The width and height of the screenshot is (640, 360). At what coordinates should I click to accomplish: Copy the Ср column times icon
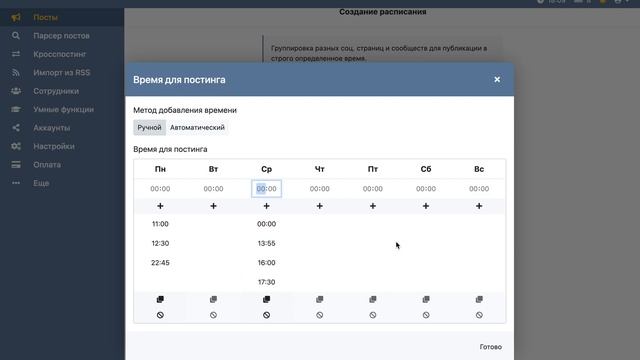click(266, 299)
